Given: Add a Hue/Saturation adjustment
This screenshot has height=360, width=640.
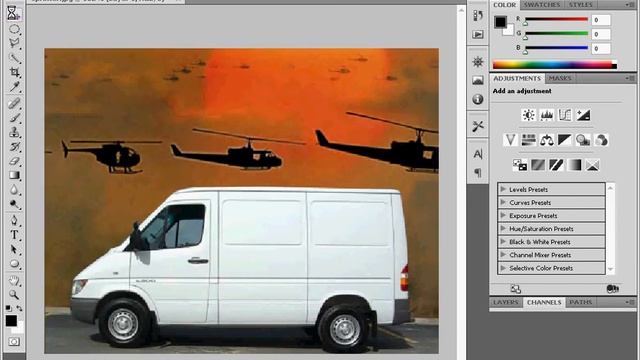Looking at the screenshot, I should pyautogui.click(x=529, y=140).
